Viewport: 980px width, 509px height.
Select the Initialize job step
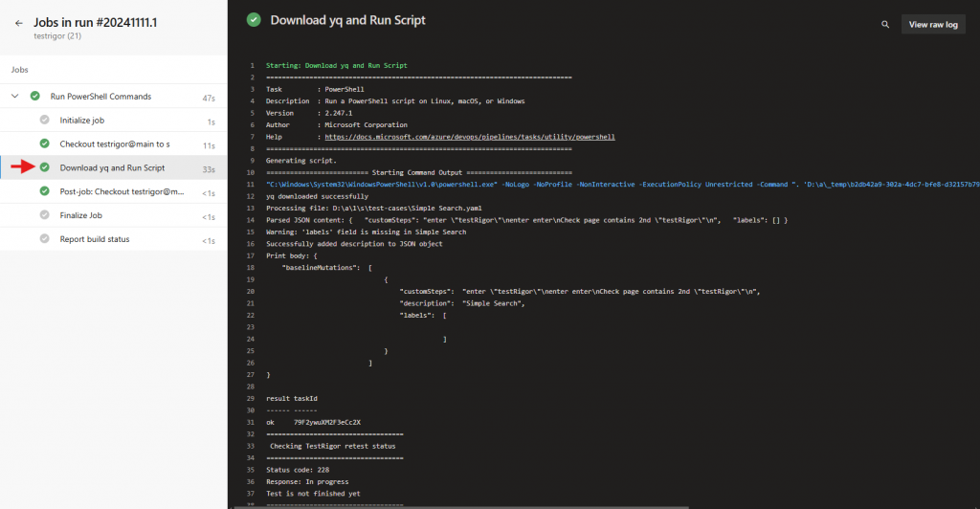click(x=82, y=121)
